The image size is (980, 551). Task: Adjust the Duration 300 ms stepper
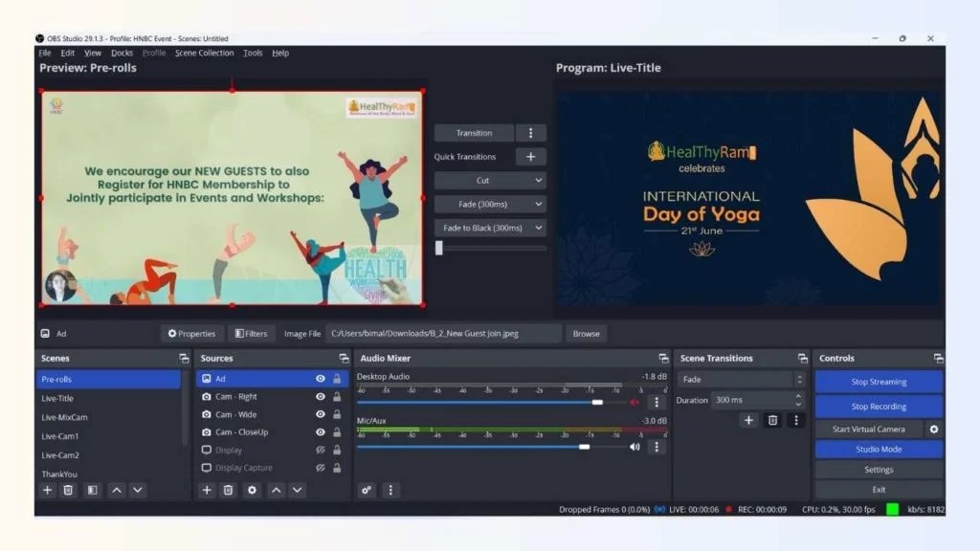798,400
